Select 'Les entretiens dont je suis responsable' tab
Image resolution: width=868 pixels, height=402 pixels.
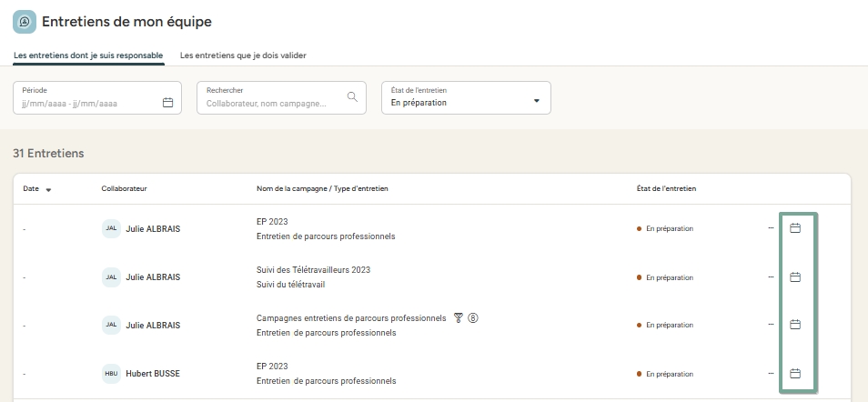[88, 55]
